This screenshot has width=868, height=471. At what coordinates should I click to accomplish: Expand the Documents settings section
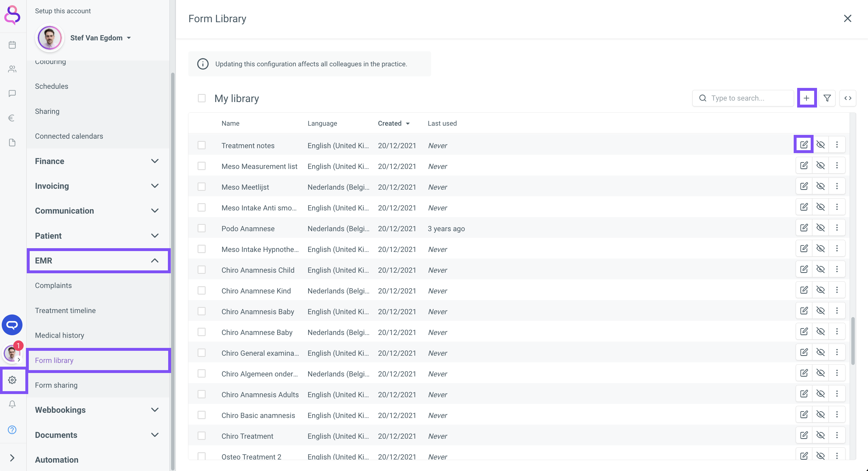(98, 435)
